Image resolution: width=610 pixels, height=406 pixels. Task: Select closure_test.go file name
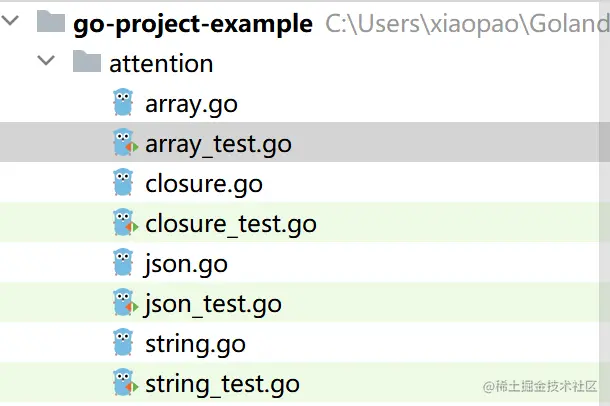click(x=231, y=223)
